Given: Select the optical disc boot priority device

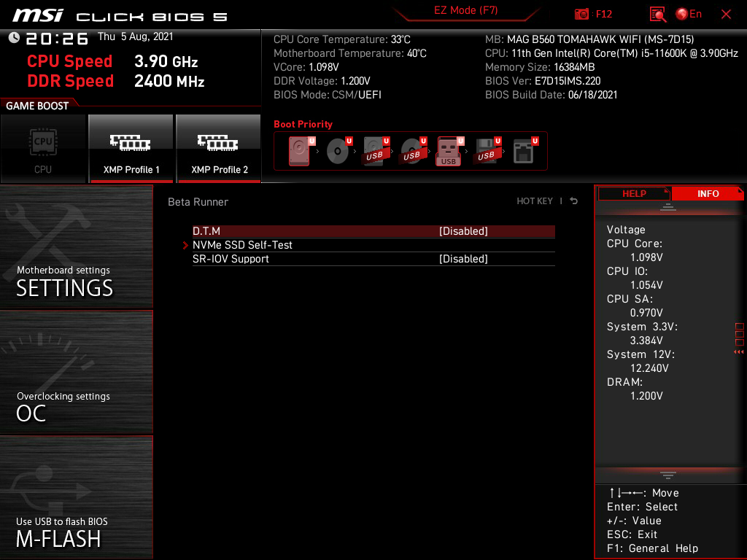Looking at the screenshot, I should [338, 151].
